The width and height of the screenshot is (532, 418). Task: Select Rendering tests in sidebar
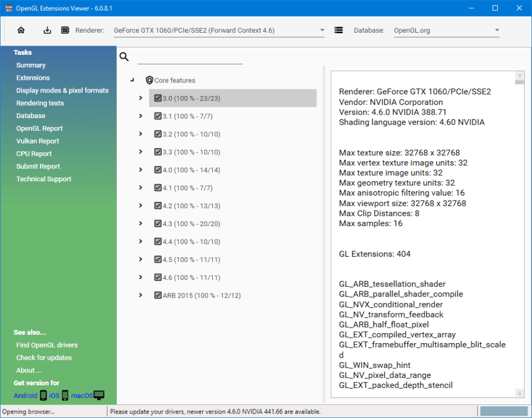[x=40, y=103]
